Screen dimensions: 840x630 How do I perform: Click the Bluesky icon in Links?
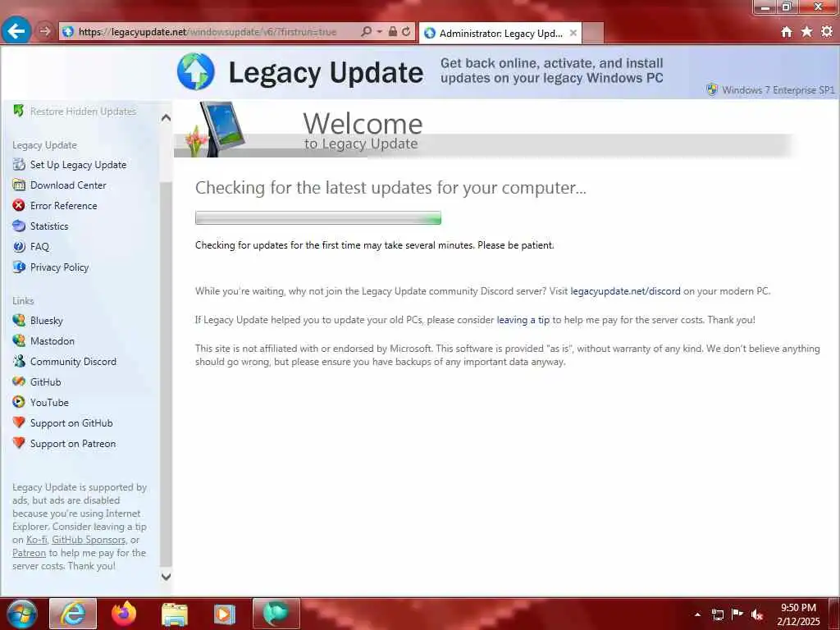(x=19, y=320)
